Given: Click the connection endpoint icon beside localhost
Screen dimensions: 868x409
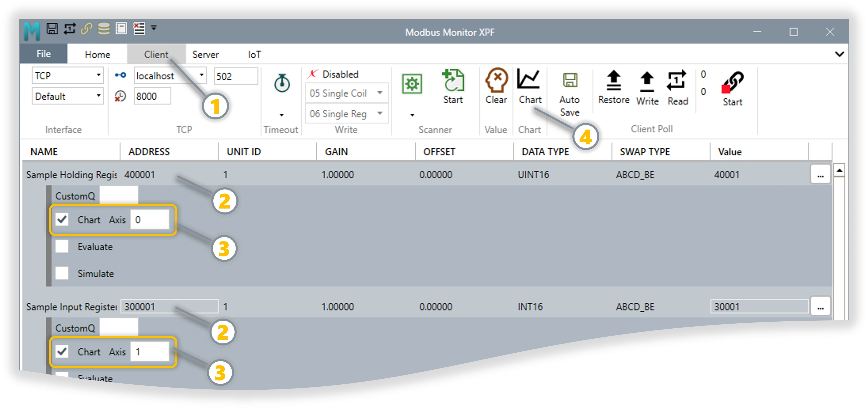Looking at the screenshot, I should pyautogui.click(x=120, y=75).
